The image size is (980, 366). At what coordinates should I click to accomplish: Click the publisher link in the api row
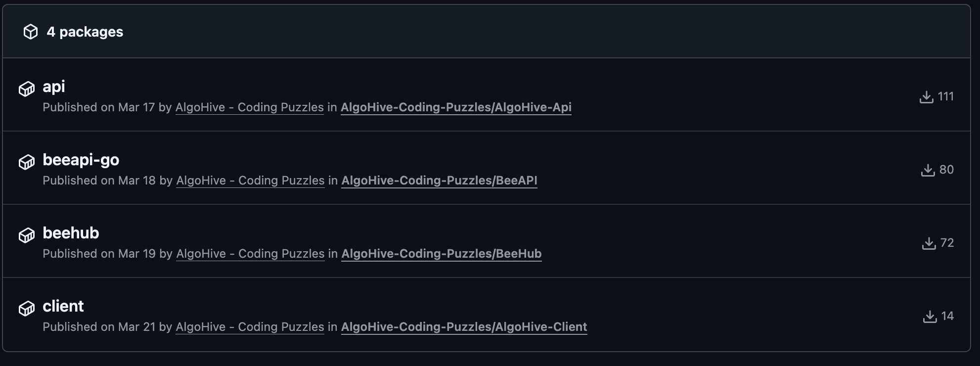[250, 107]
